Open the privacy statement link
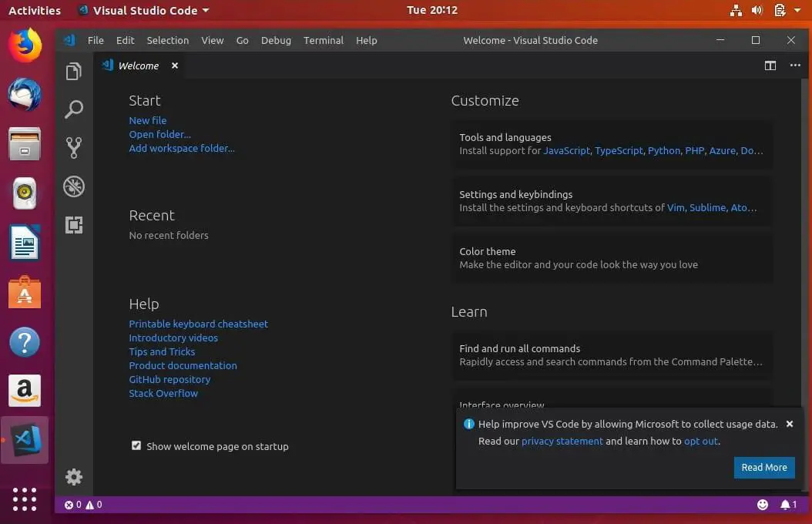This screenshot has width=812, height=524. point(562,441)
